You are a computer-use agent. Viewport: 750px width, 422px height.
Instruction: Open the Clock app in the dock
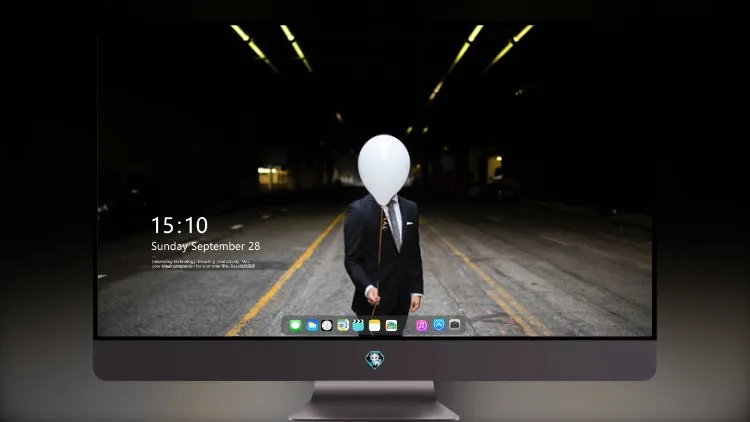pyautogui.click(x=327, y=325)
